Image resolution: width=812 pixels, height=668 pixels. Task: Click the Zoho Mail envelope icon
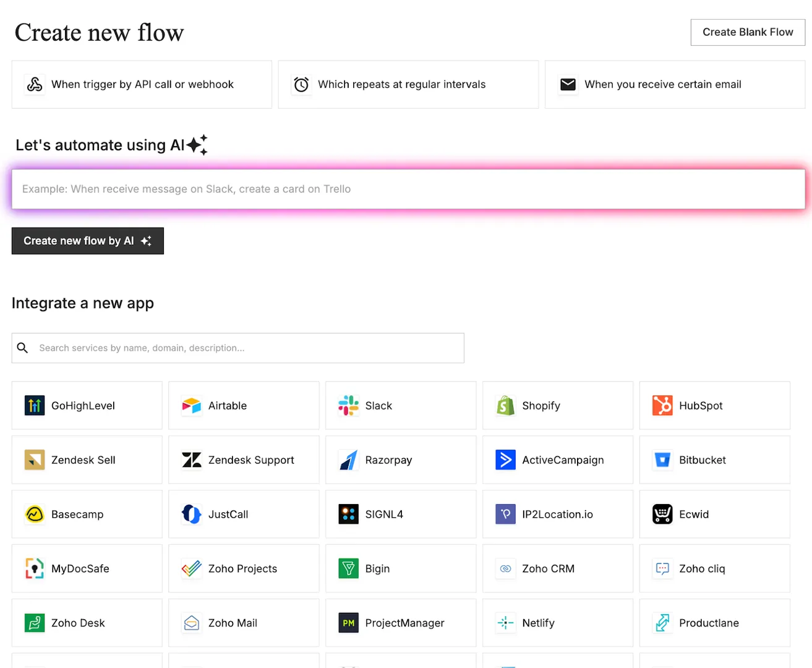point(192,623)
